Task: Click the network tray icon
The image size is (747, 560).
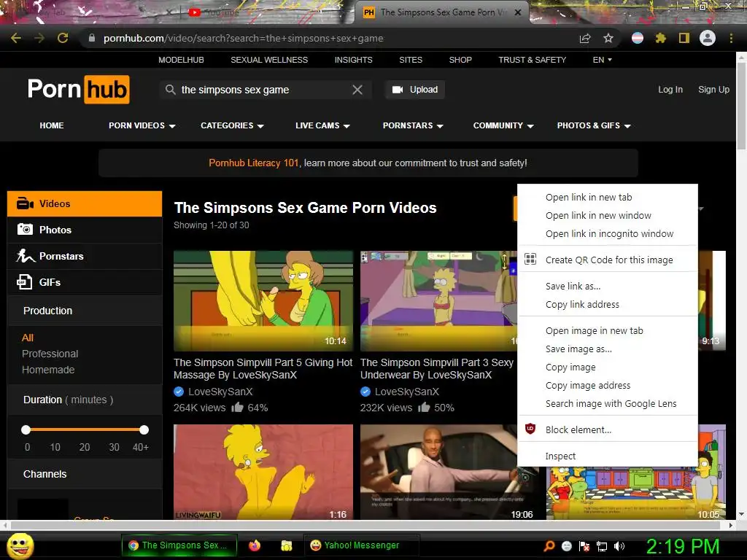Action: 602,546
